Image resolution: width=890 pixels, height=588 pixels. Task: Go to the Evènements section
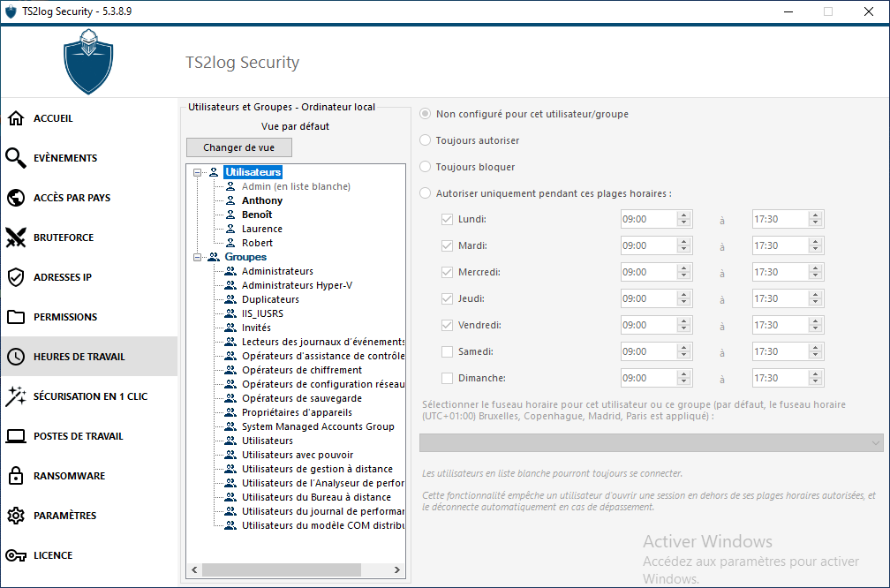pos(89,158)
